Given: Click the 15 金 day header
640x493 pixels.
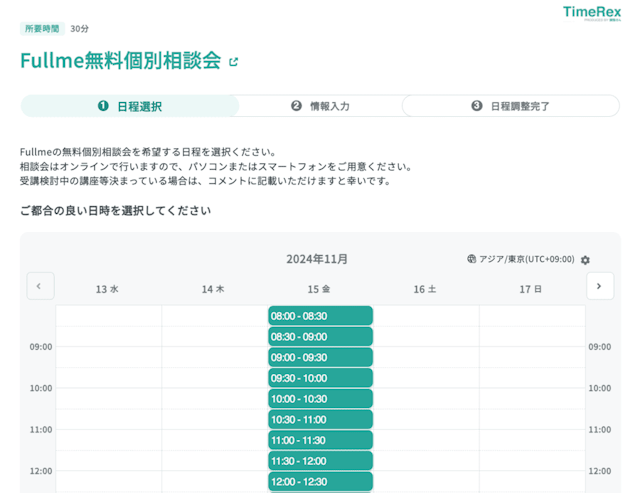Looking at the screenshot, I should [319, 289].
